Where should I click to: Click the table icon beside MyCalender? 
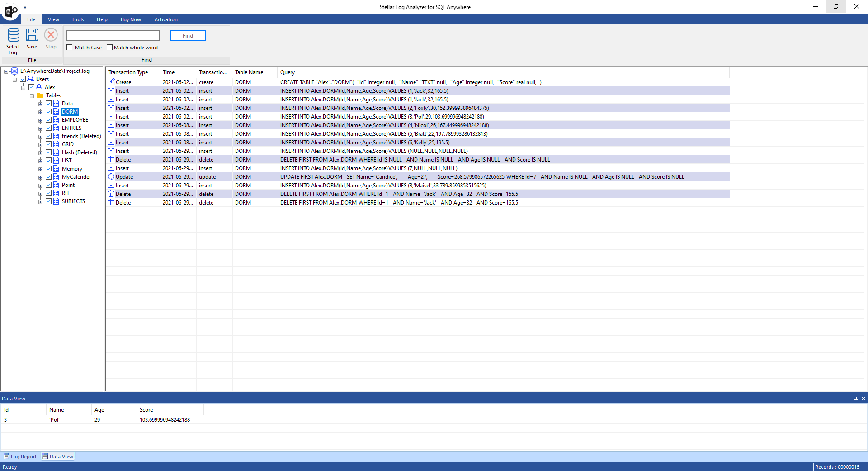coord(56,177)
